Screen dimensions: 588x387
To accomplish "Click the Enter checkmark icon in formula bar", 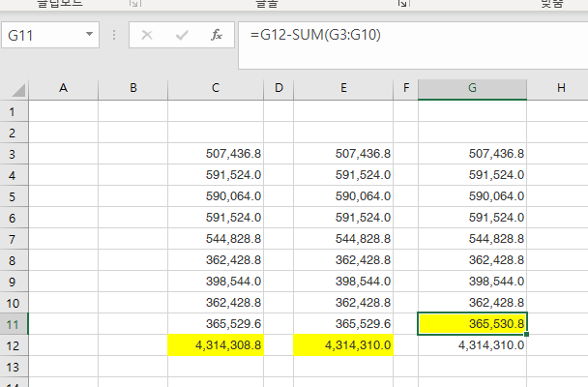I will click(182, 35).
